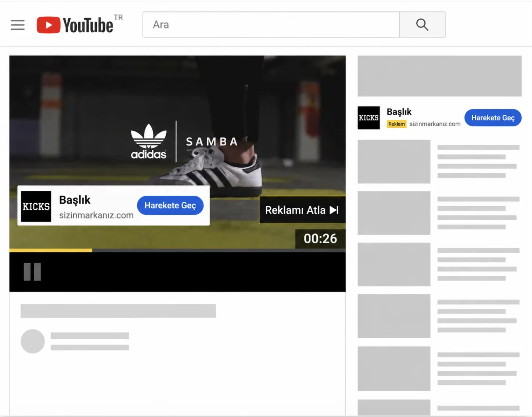Seek on the yellow ad progress bar
Viewport: 532px width, 417px height.
point(177,250)
